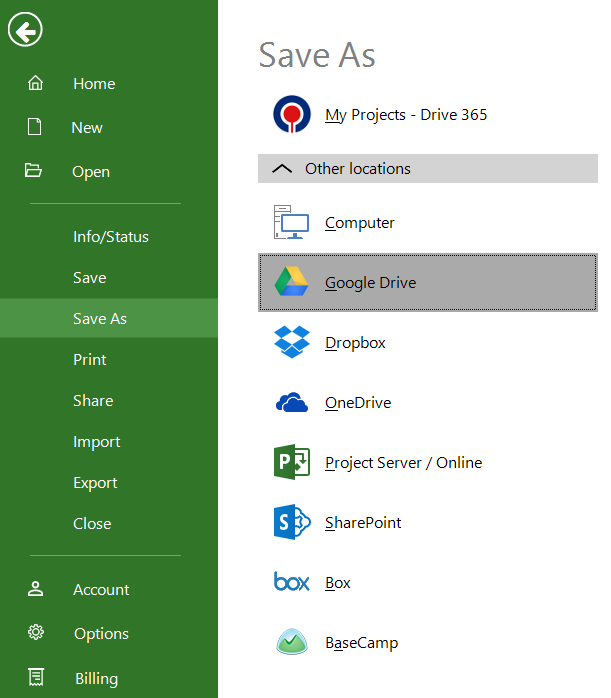
Task: Click the Drive 365 red pin logo
Action: tap(291, 114)
